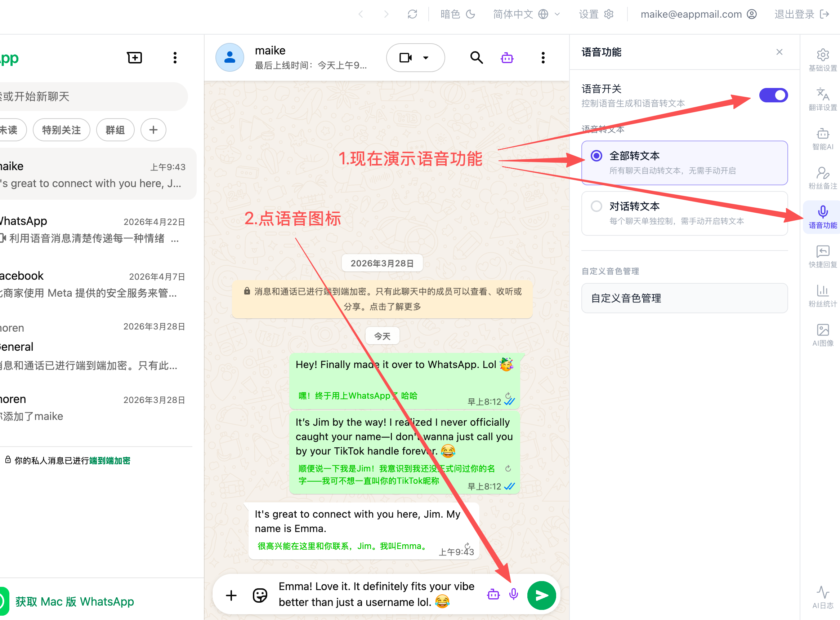Image resolution: width=840 pixels, height=620 pixels.
Task: Send the typed message
Action: pos(541,595)
